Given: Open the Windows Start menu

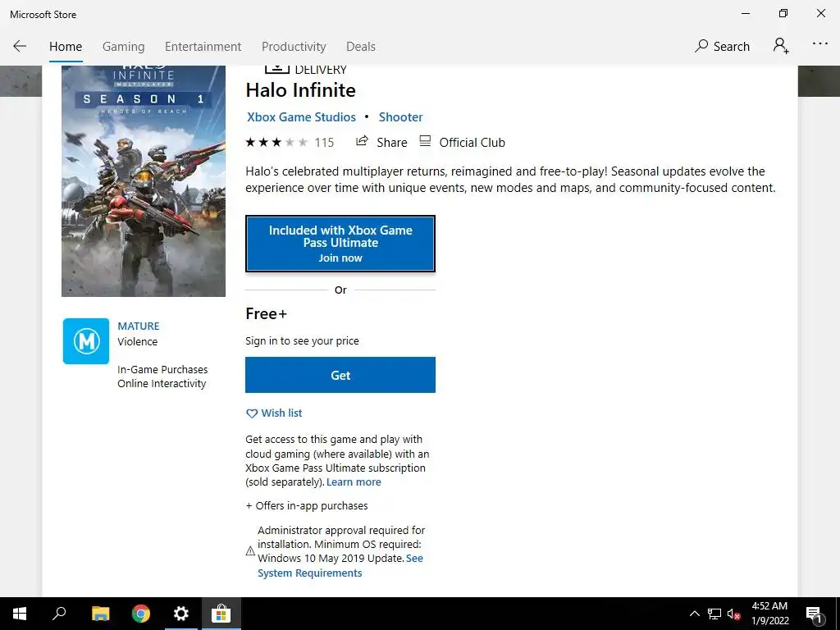Looking at the screenshot, I should pyautogui.click(x=20, y=614).
